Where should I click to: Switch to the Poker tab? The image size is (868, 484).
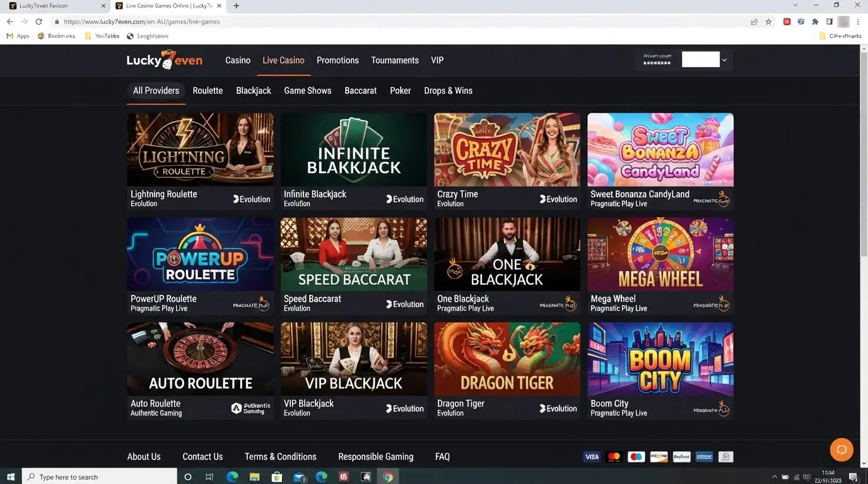tap(401, 91)
